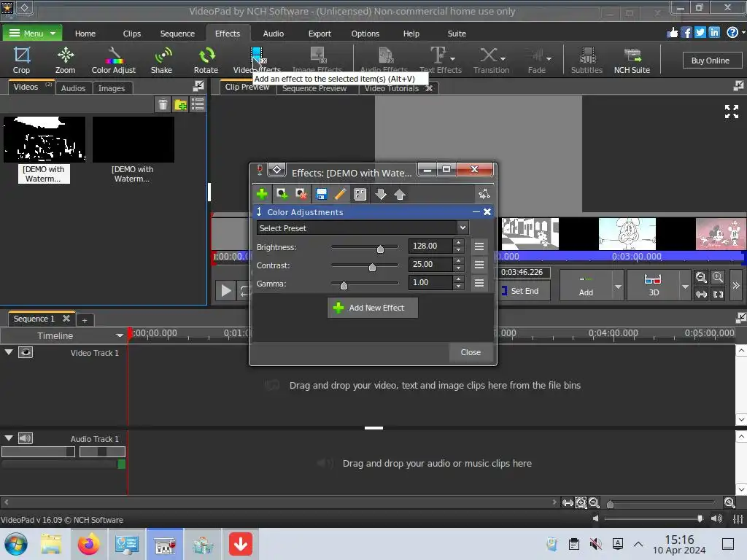Viewport: 747px width, 560px height.
Task: Apply the Shake effect
Action: pyautogui.click(x=161, y=61)
